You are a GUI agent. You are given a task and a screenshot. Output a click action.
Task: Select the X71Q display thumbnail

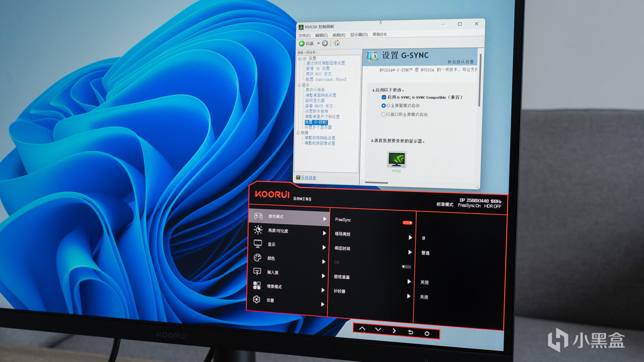[396, 160]
